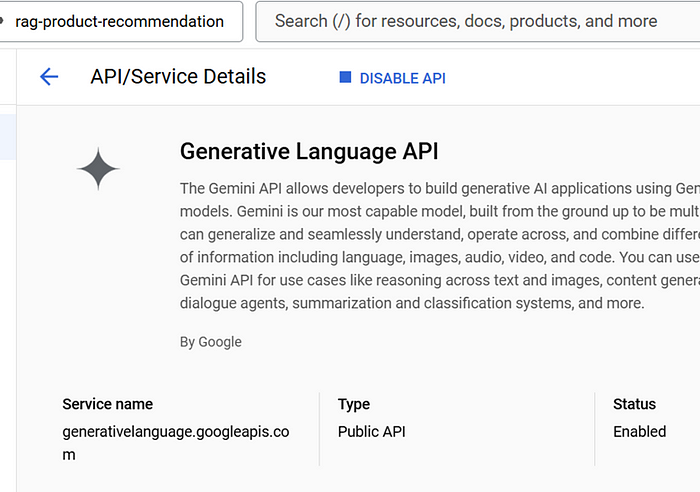The image size is (700, 492).
Task: Click the 'Status' column label
Action: click(634, 404)
